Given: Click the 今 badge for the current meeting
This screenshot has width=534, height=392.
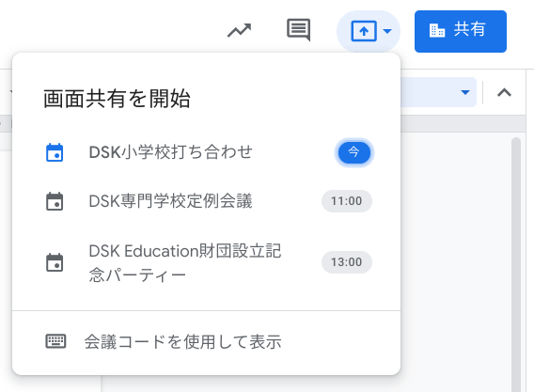Looking at the screenshot, I should coord(354,152).
